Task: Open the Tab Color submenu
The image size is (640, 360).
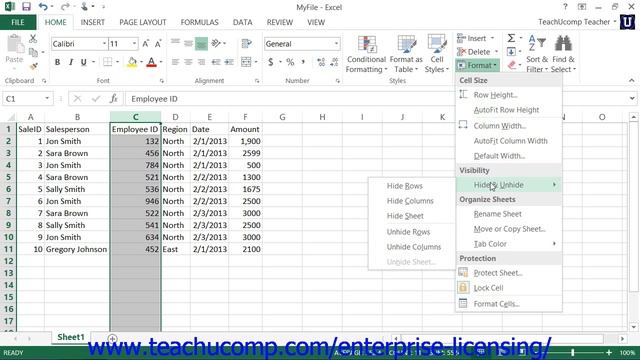Action: [x=509, y=244]
